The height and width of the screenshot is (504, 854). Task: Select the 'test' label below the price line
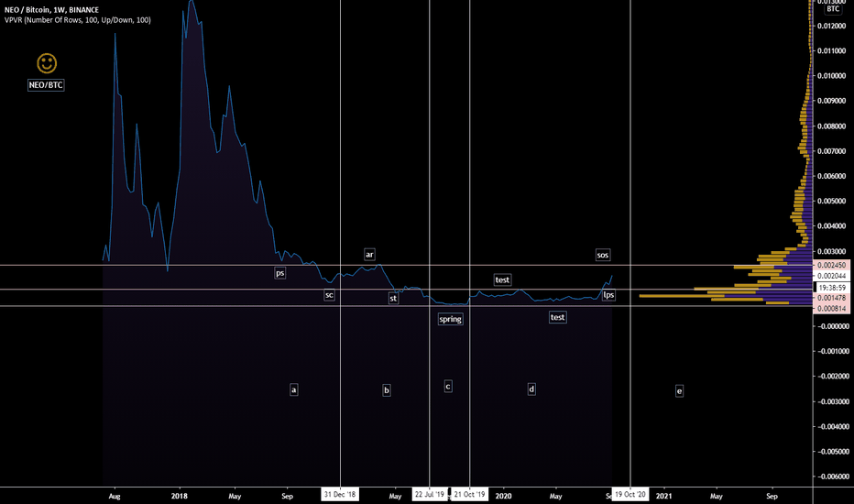(557, 317)
